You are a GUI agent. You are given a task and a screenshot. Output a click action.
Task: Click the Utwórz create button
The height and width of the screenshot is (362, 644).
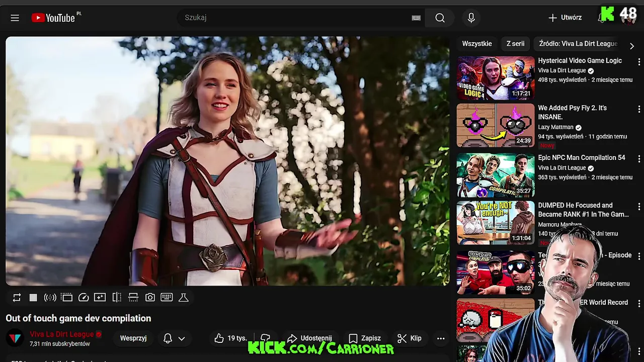click(565, 18)
